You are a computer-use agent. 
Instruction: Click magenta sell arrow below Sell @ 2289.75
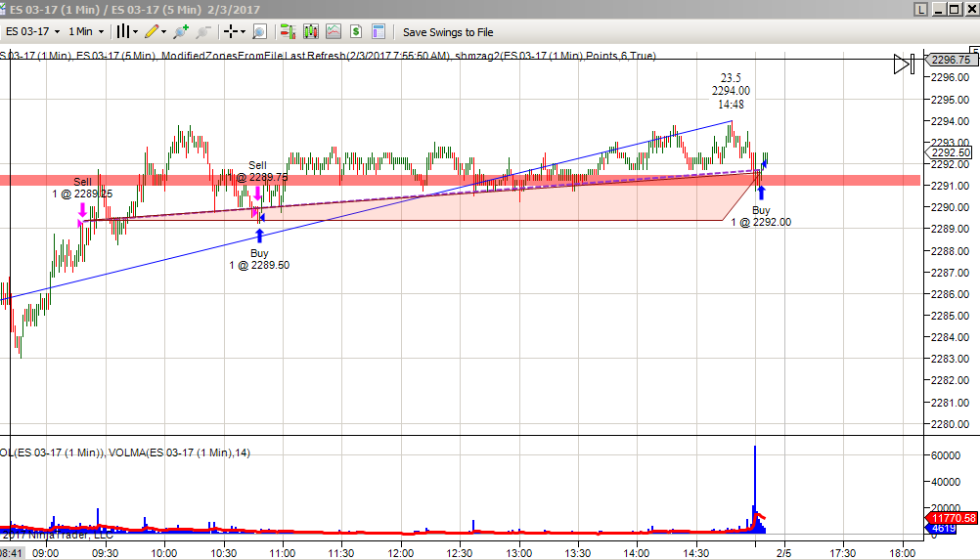257,193
